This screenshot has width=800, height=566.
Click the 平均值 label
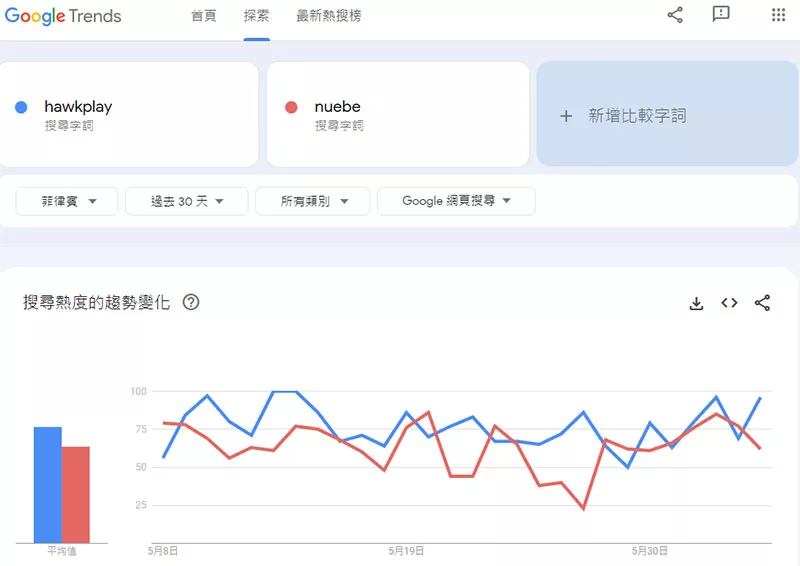pos(62,551)
